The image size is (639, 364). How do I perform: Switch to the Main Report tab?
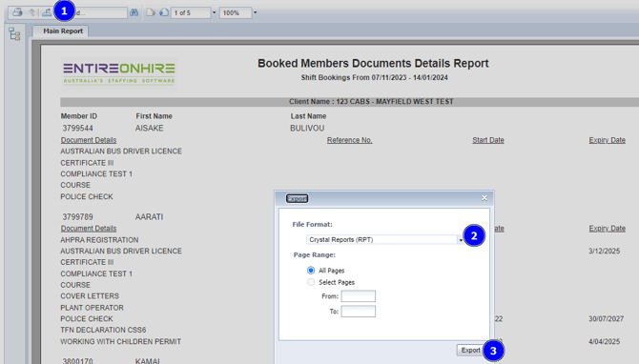63,30
